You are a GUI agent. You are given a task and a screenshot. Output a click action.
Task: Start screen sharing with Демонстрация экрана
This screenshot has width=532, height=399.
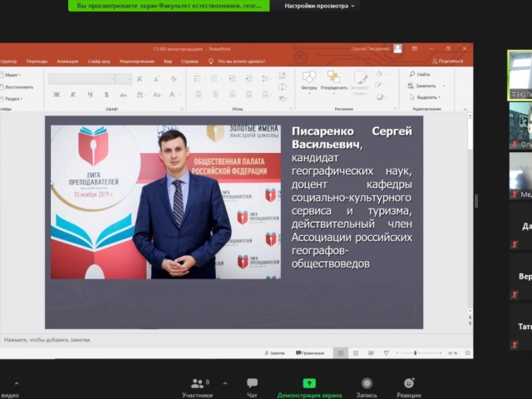309,387
